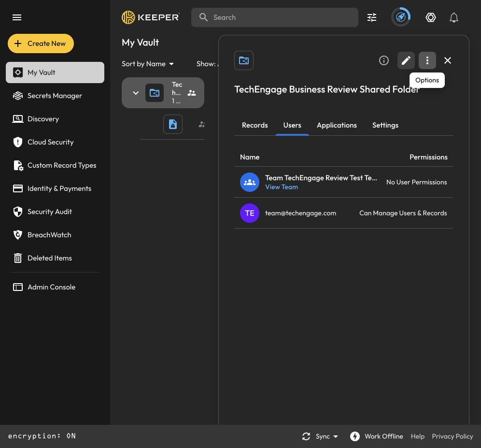
Task: Open My Vault in sidebar
Action: (x=55, y=72)
